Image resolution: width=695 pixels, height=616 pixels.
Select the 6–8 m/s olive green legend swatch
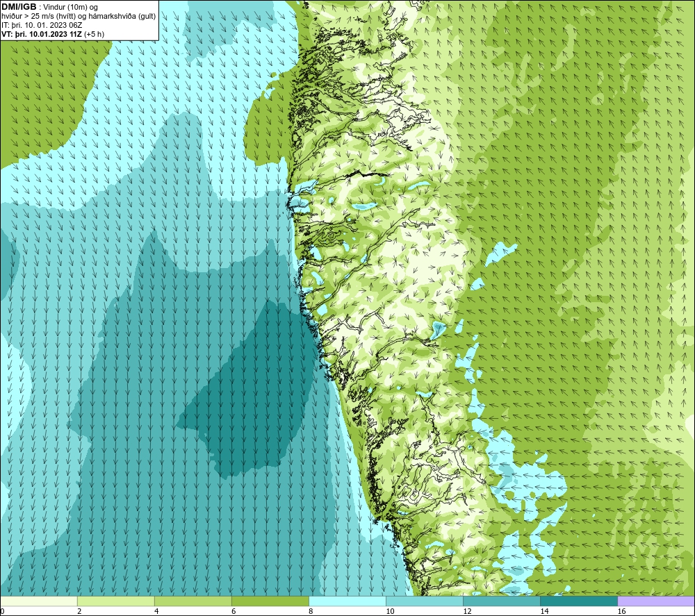(x=270, y=601)
